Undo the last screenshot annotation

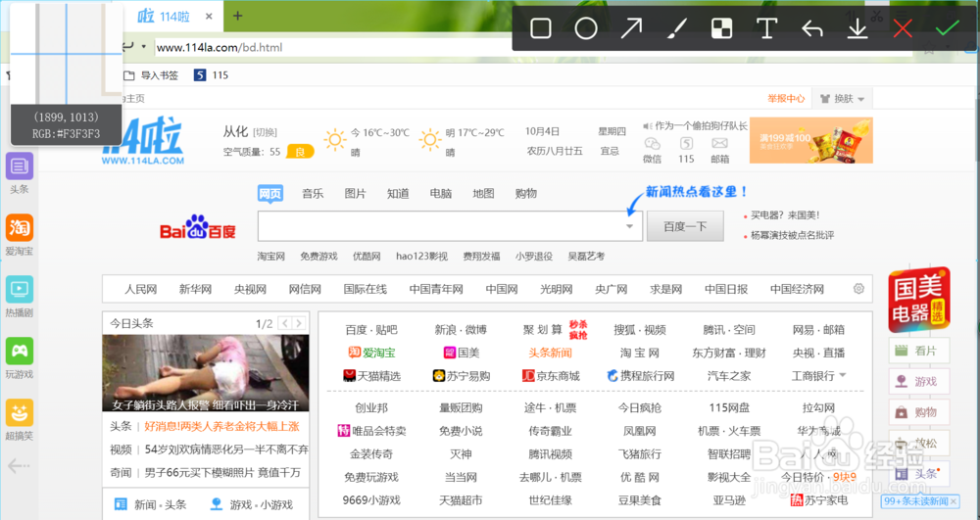(x=811, y=28)
